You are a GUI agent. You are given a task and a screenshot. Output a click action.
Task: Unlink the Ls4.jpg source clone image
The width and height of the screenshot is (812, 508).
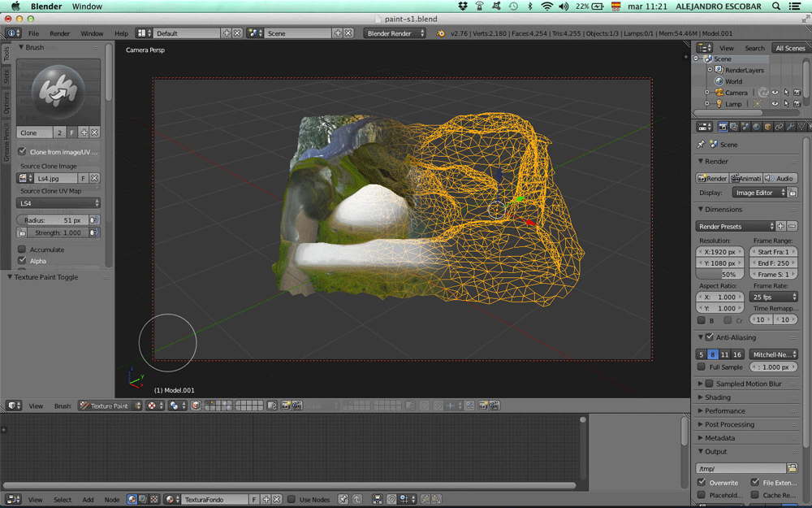tap(94, 178)
